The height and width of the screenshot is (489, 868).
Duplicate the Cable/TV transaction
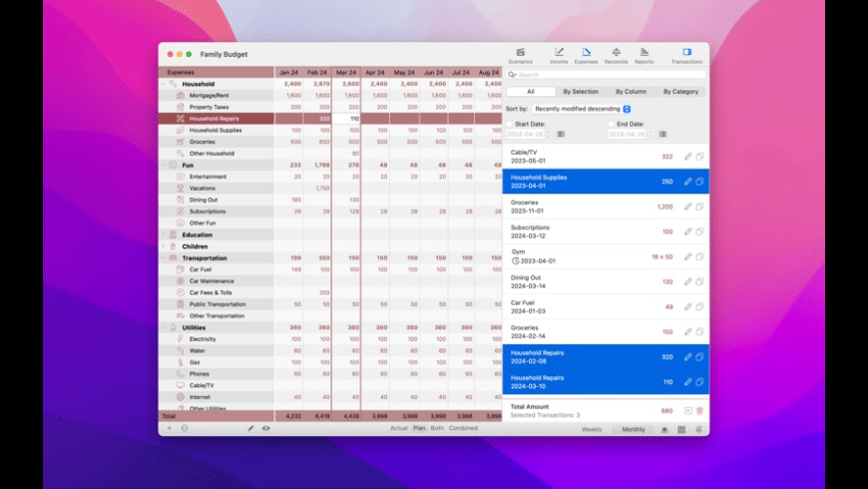(699, 157)
